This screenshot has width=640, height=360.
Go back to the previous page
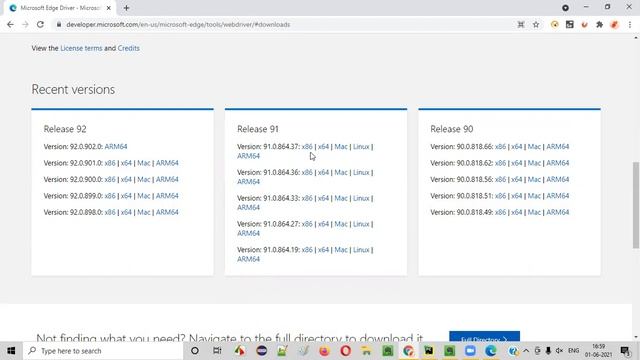(x=10, y=24)
